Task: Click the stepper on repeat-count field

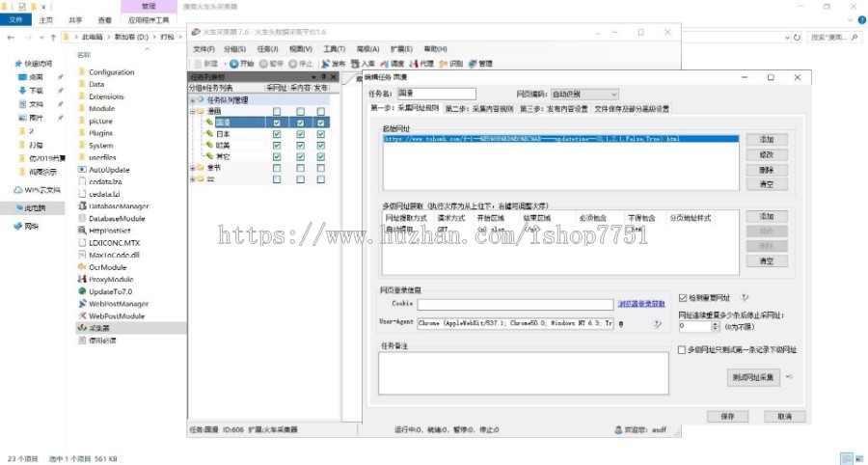Action: 716,326
